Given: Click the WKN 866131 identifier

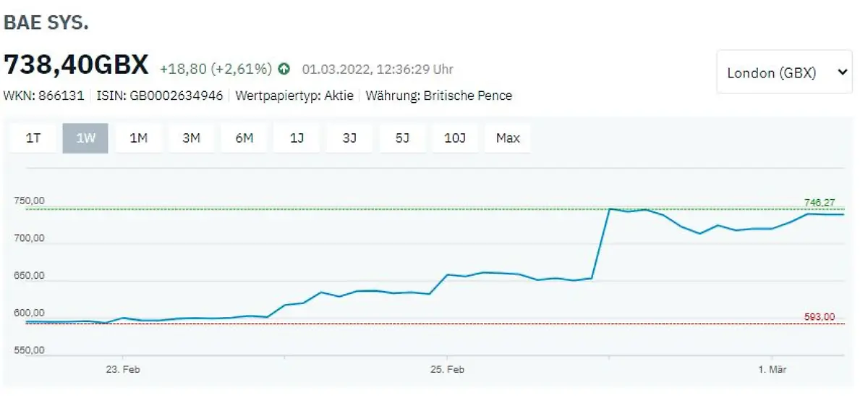Looking at the screenshot, I should pos(44,96).
